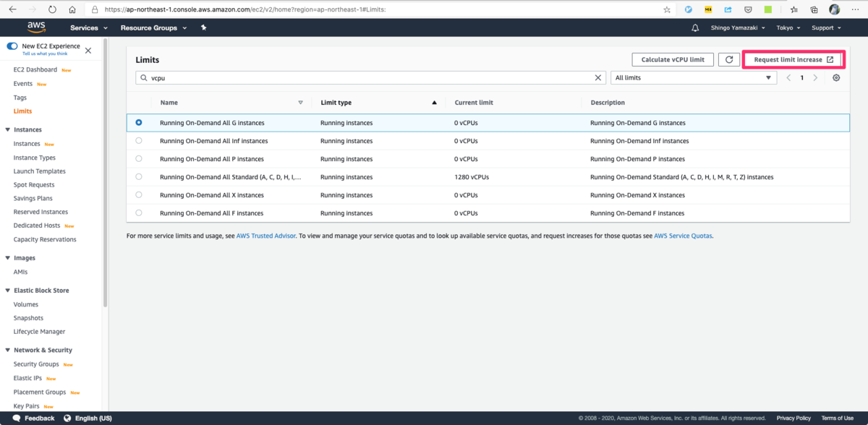Open the blue checkmark browser extension
This screenshot has width=868, height=425.
click(689, 9)
